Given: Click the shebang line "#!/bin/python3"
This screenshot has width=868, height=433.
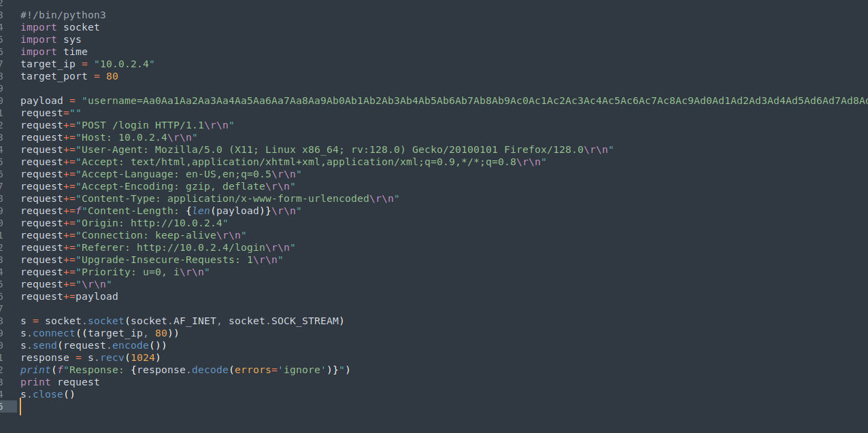Looking at the screenshot, I should [x=63, y=15].
